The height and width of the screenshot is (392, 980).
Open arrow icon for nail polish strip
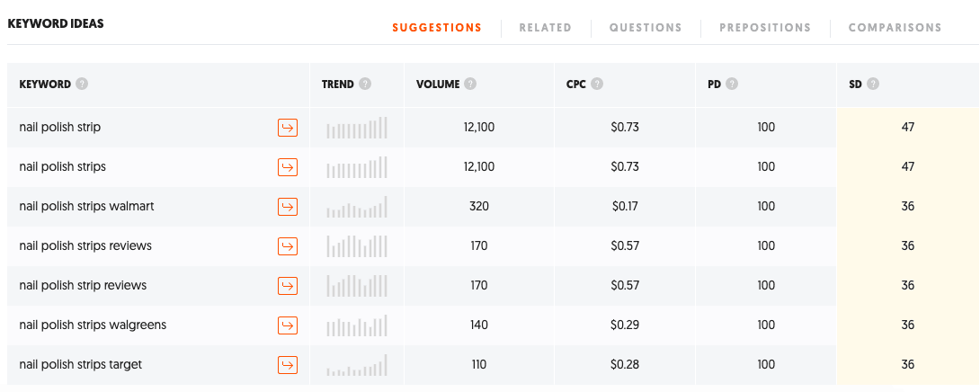288,128
